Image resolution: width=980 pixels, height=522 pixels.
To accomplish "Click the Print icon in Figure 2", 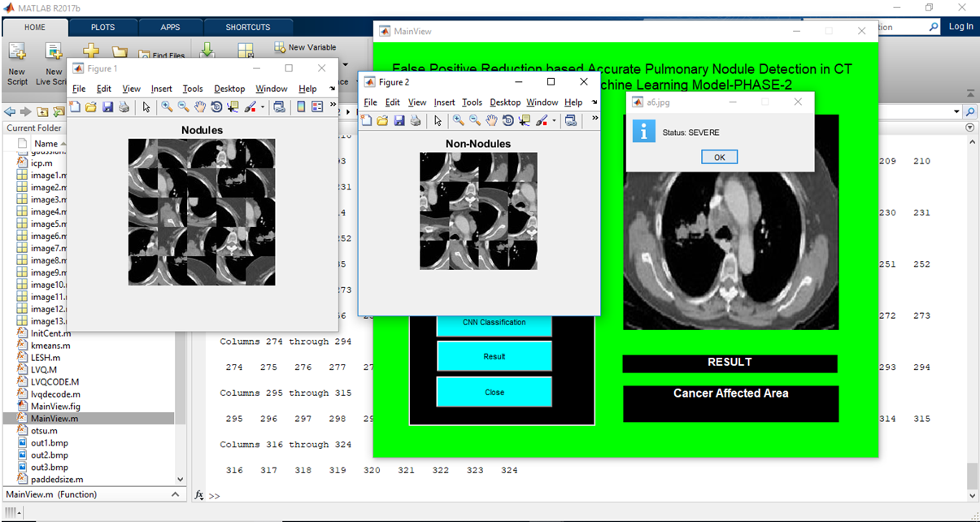I will [x=416, y=120].
